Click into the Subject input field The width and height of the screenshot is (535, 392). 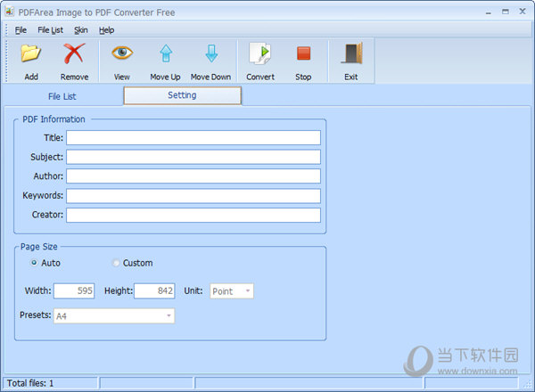coord(193,157)
